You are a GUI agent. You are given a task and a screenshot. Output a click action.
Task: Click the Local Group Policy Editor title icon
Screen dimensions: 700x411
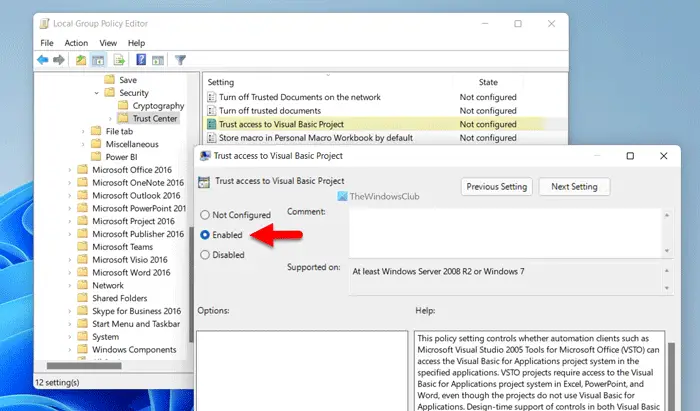[x=44, y=24]
